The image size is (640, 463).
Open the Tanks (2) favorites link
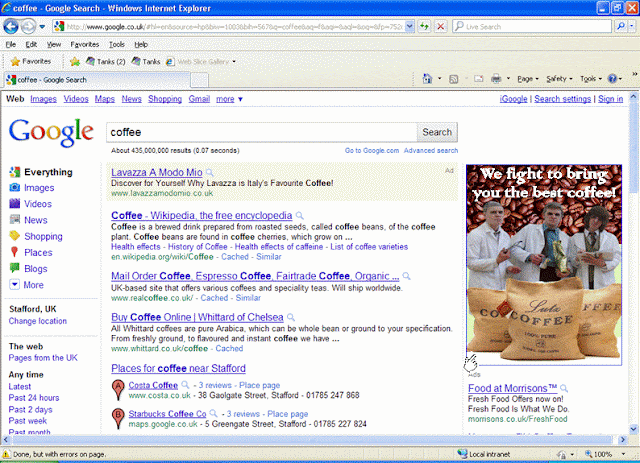105,62
